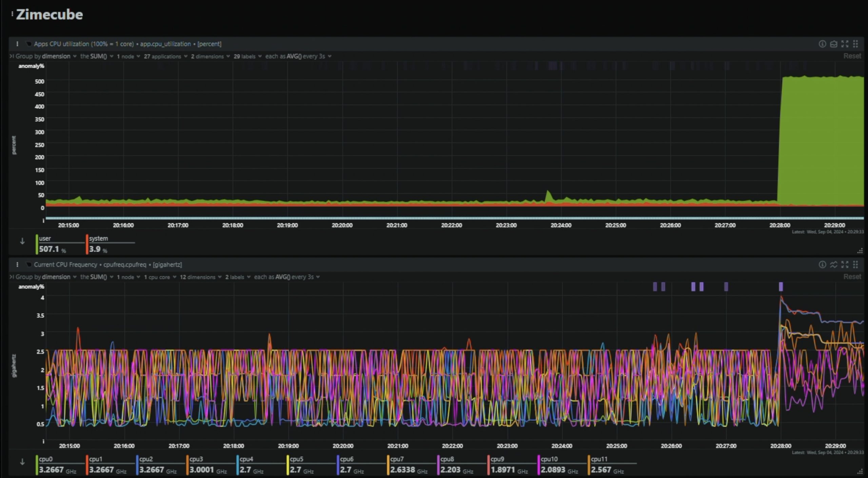Open kebab menu of Apps CPU utilization chart

coord(17,44)
